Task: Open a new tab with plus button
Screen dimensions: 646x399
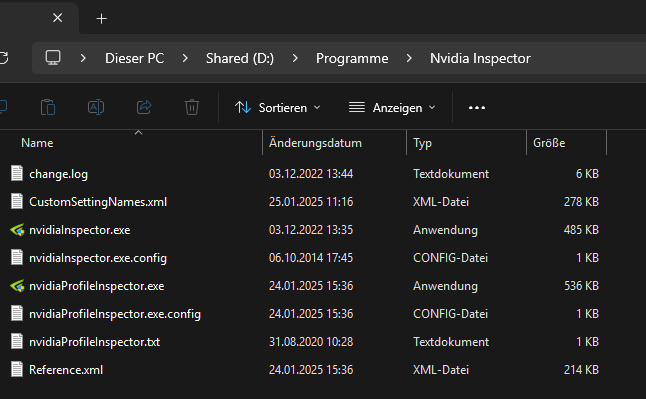Action: pos(101,19)
